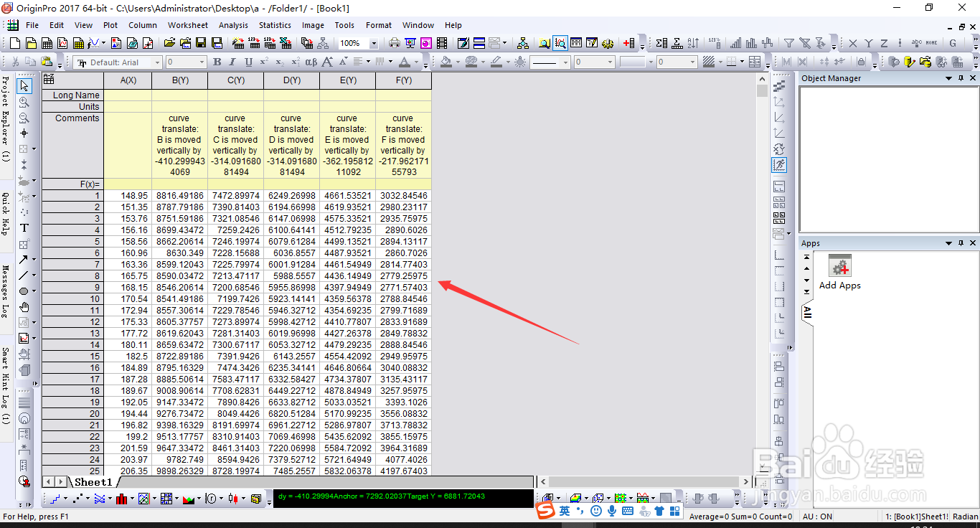Open the Statistics menu

tap(275, 25)
